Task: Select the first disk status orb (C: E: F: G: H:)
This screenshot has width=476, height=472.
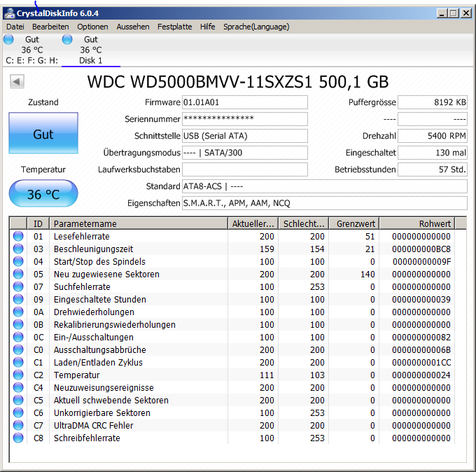Action: [8, 39]
